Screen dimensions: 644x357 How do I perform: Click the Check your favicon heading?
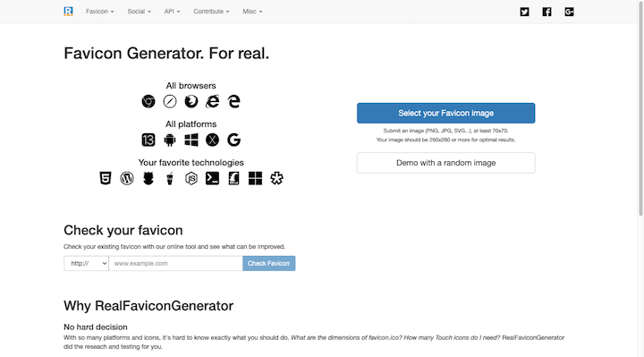pyautogui.click(x=123, y=230)
